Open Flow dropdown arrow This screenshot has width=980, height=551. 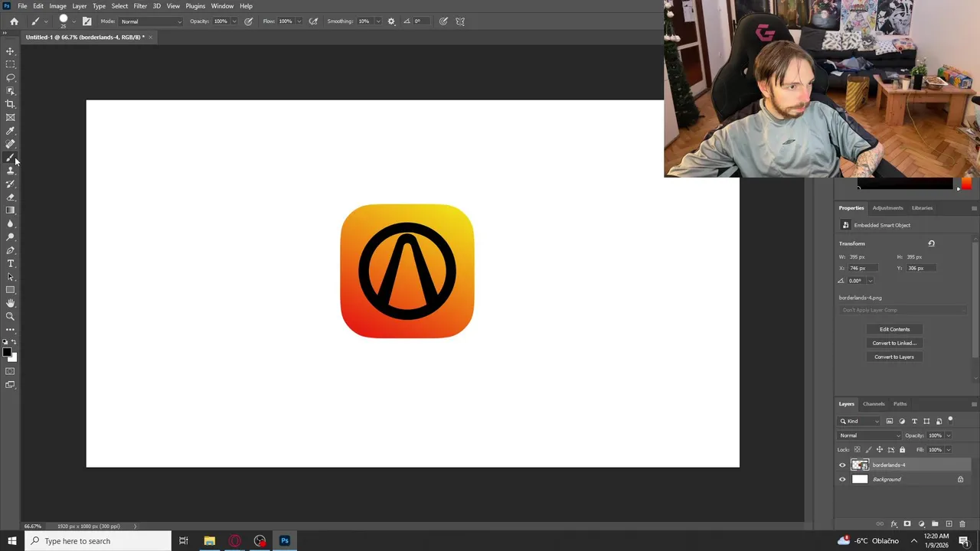click(299, 21)
